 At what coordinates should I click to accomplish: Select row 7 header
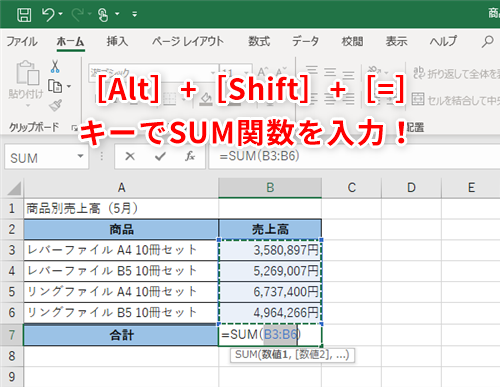pos(12,335)
